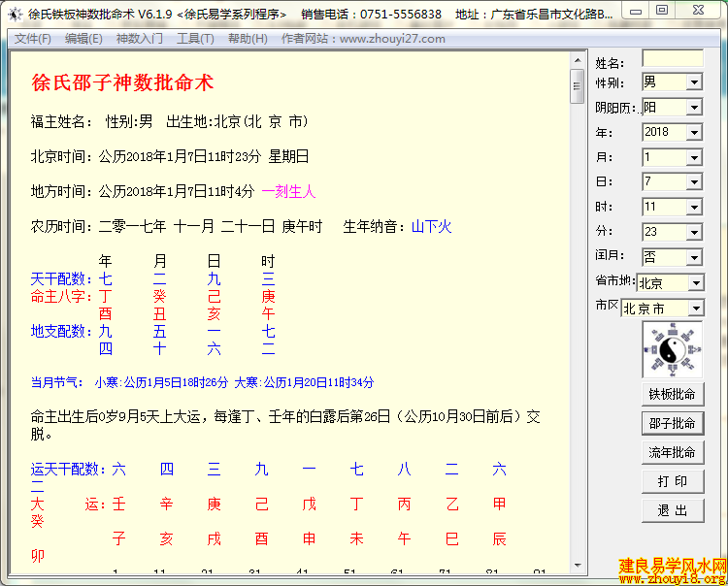Viewport: 728px width, 586px height.
Task: Open the 工具(T) menu
Action: 195,39
